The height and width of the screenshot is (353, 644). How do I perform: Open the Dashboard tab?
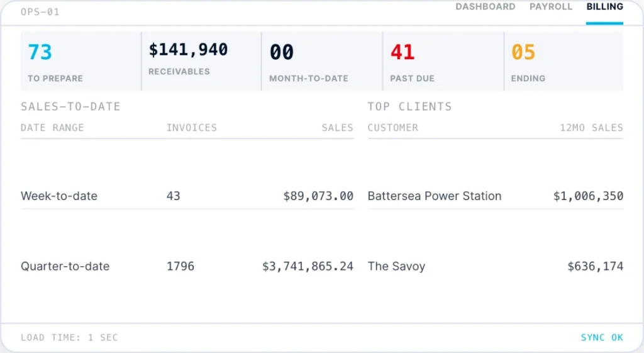tap(485, 6)
